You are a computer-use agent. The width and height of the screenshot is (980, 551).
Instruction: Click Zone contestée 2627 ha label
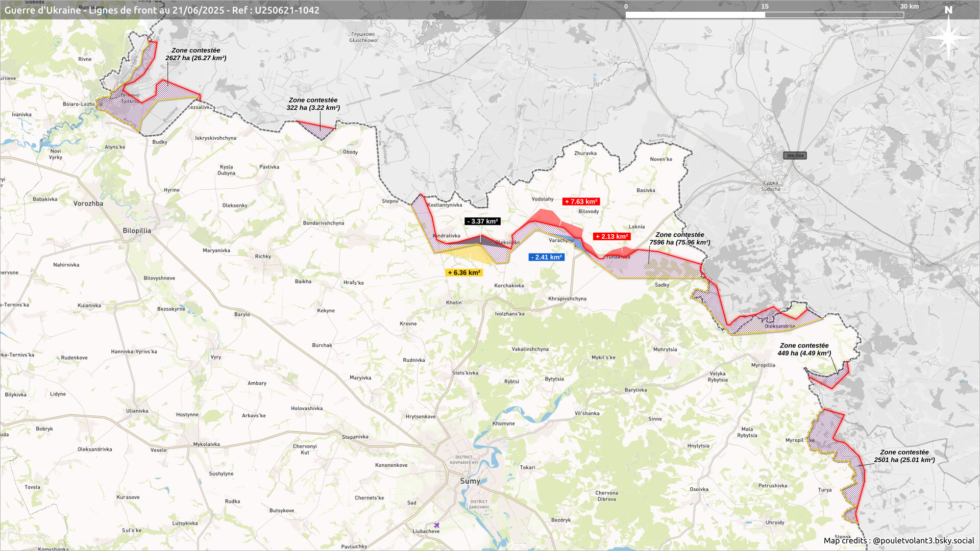click(x=196, y=54)
